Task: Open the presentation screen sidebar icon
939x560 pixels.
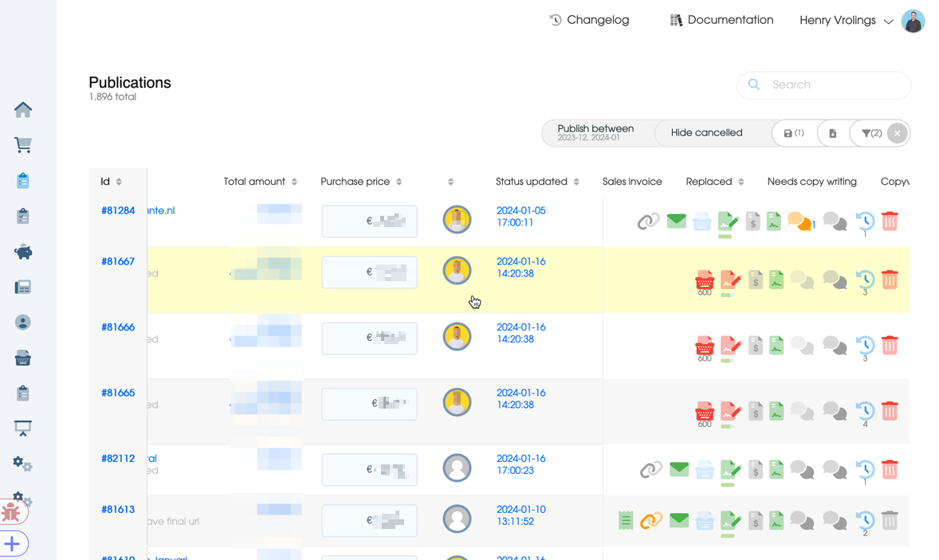Action: 23,428
